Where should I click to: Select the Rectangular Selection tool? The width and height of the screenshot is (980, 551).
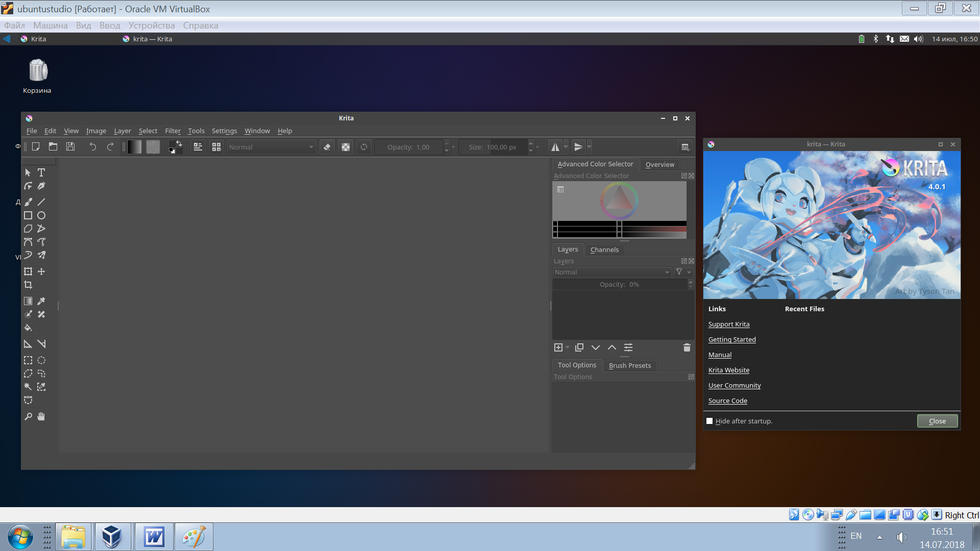[28, 360]
